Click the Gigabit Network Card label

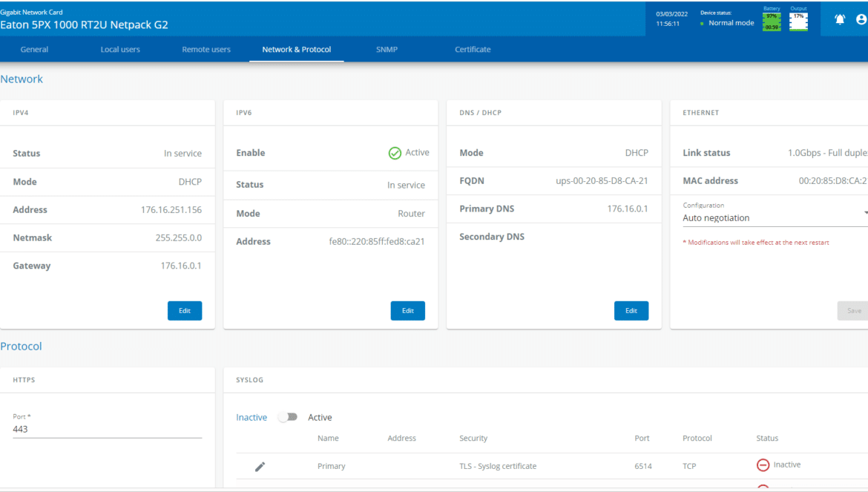(32, 12)
